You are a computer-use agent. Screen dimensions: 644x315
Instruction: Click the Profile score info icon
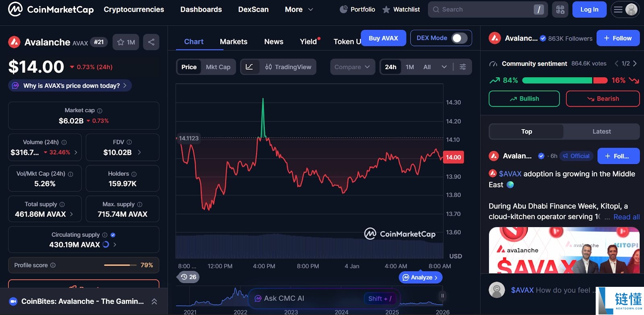click(x=53, y=266)
